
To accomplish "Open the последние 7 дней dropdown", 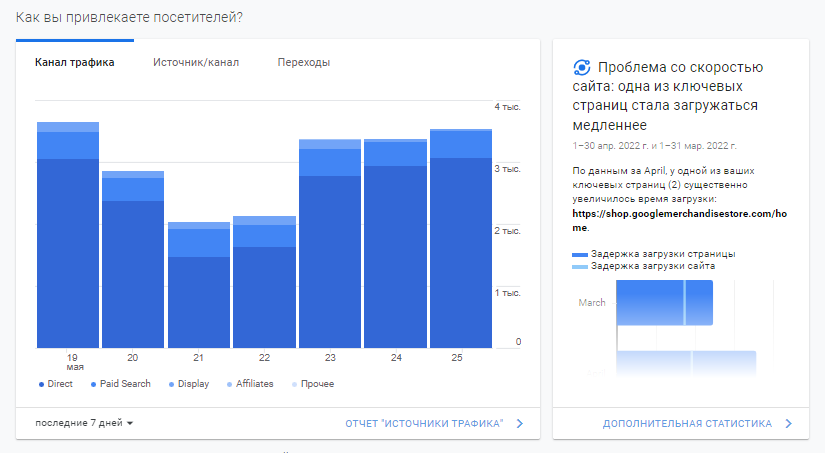I will click(x=84, y=423).
